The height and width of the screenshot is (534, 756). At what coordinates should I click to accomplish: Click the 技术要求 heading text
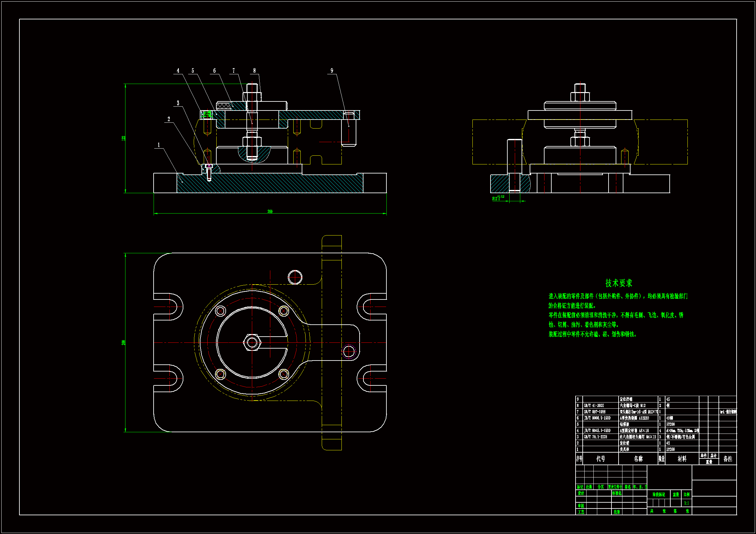point(618,283)
